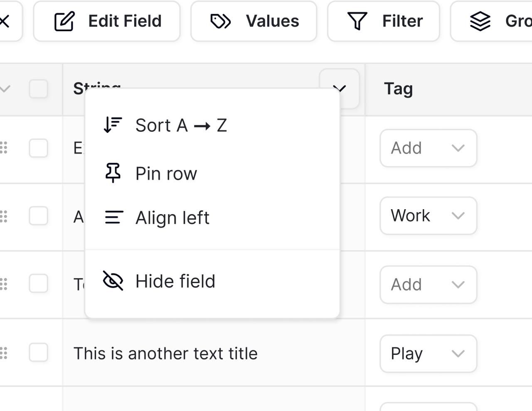This screenshot has height=411, width=532.
Task: Click the tags icon beside Values
Action: pyautogui.click(x=220, y=21)
